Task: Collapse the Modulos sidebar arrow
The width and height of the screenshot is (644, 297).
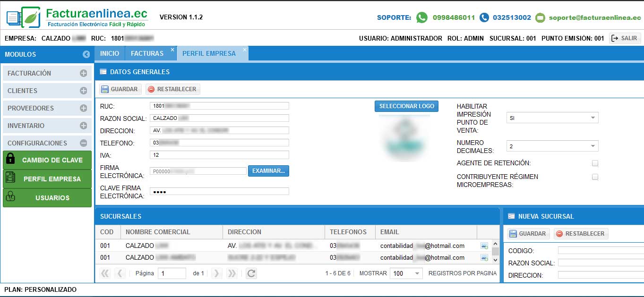Action: [86, 54]
